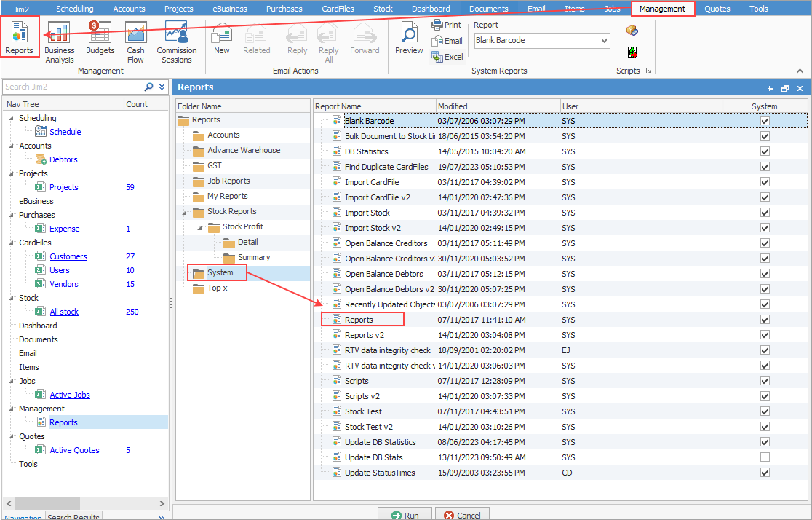Viewport: 812px width, 520px height.
Task: Click the Run button
Action: tap(405, 514)
